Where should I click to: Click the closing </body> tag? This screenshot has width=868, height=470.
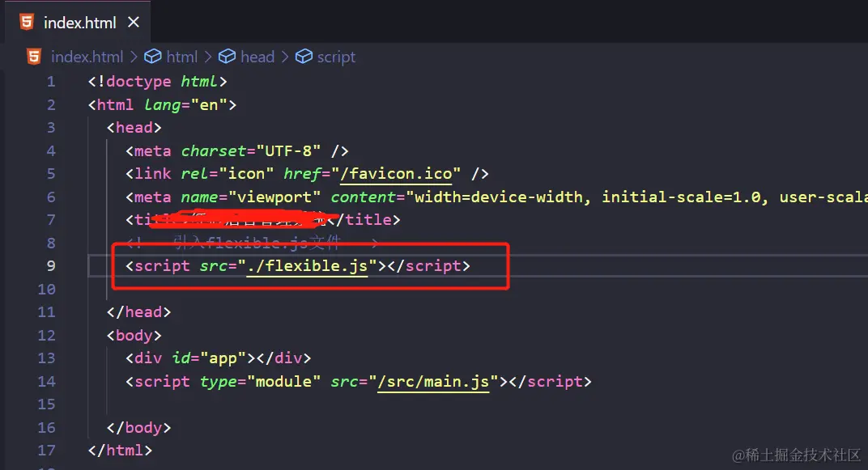[139, 428]
